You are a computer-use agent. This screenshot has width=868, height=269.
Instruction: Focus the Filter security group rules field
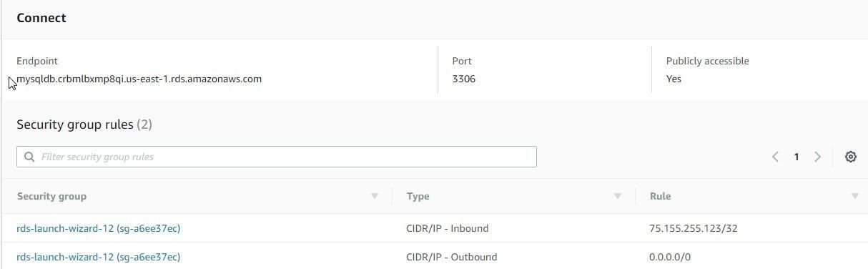tap(277, 157)
